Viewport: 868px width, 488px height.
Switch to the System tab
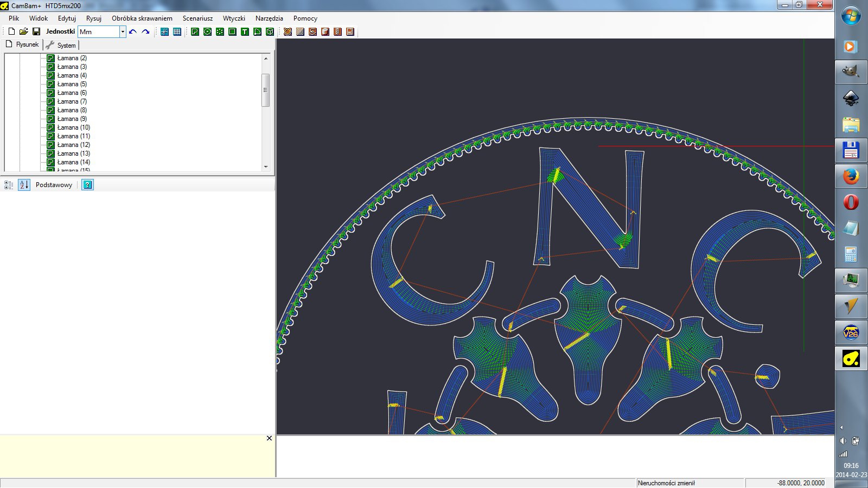(61, 45)
